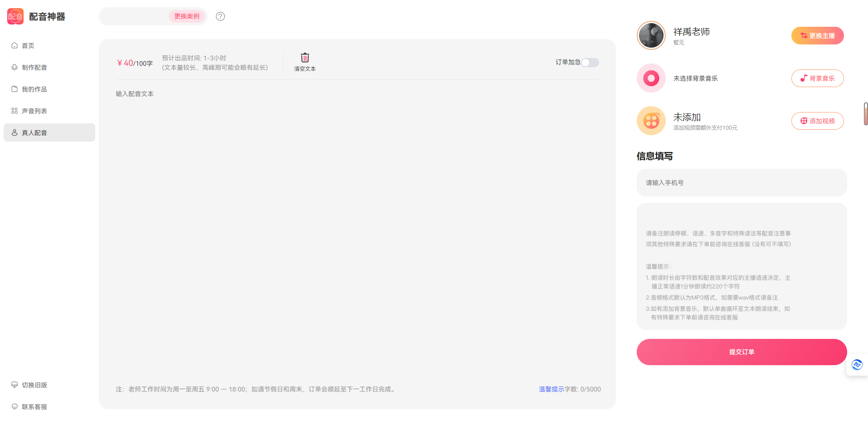
Task: Select the 首页 home icon in sidebar
Action: click(14, 45)
